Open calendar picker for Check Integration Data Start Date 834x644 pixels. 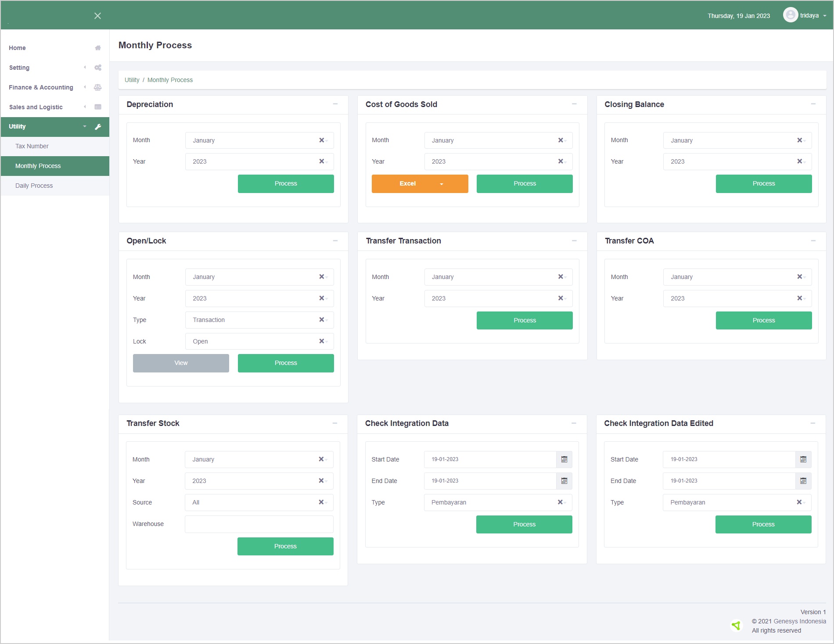point(564,459)
